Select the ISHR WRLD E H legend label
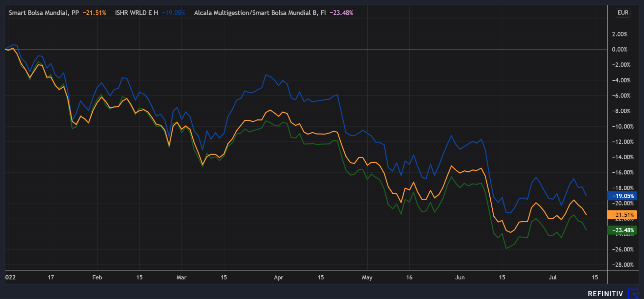This screenshot has height=299, width=644. (136, 13)
